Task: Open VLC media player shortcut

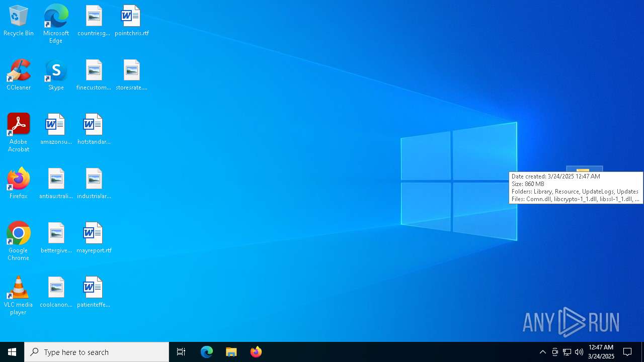Action: click(19, 296)
